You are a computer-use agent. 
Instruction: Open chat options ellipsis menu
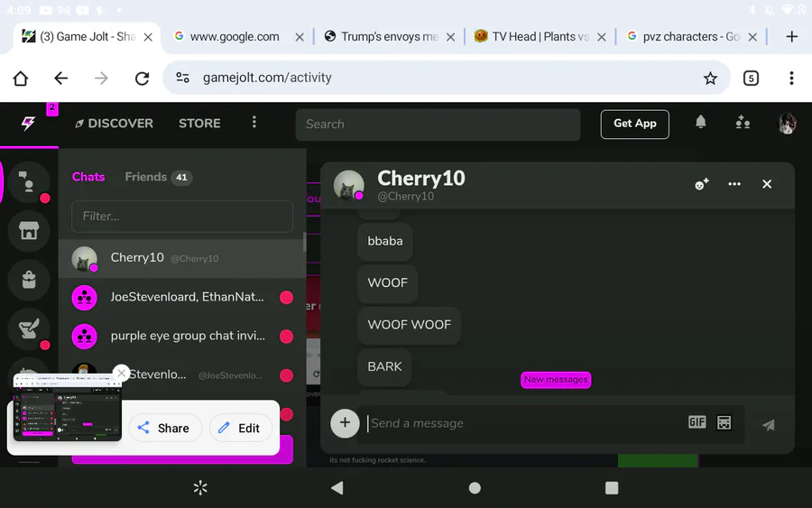(734, 184)
